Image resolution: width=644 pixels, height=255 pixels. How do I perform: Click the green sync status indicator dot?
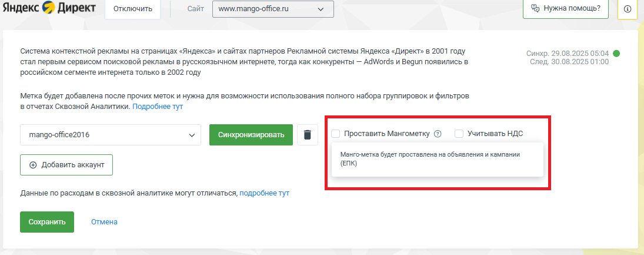tap(616, 54)
